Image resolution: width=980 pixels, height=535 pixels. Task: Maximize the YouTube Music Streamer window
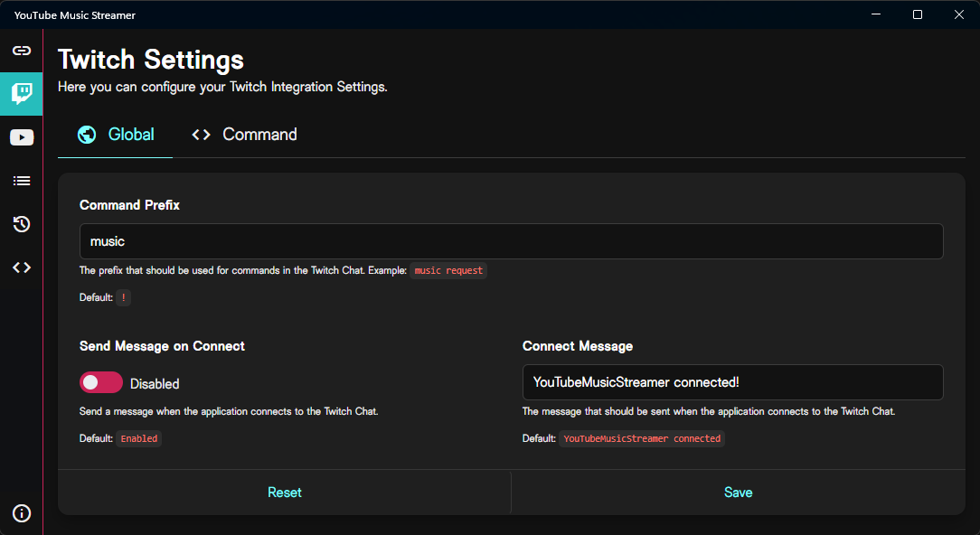[x=918, y=14]
